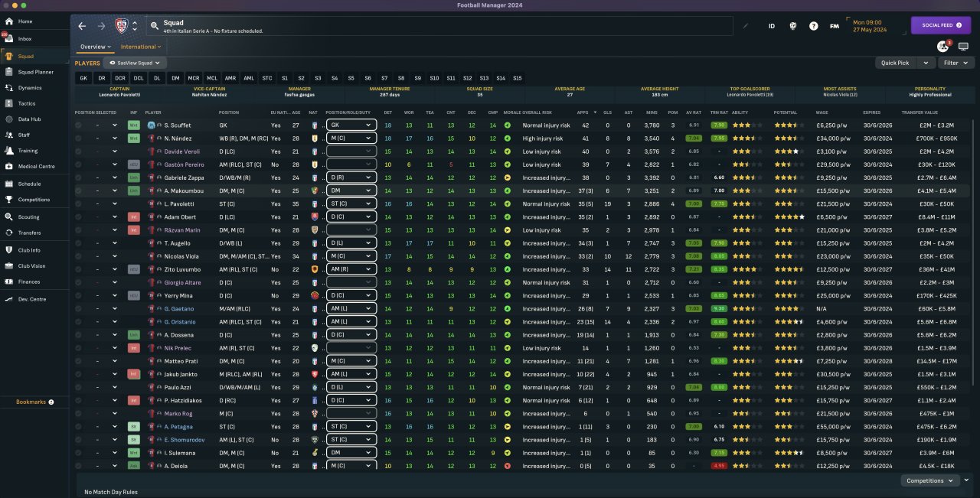Select Yerry Mina's row selection circle
The image size is (980, 498).
click(x=79, y=295)
